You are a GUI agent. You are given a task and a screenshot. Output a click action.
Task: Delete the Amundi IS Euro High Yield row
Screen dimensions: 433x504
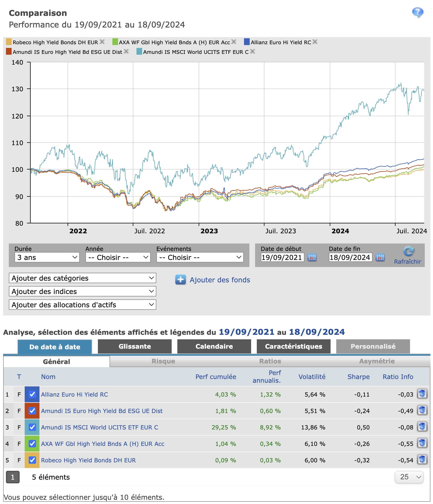(x=422, y=410)
